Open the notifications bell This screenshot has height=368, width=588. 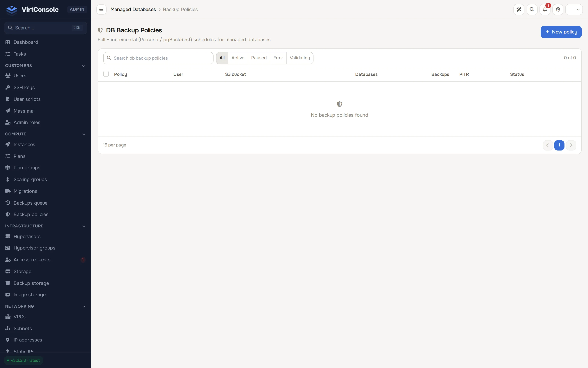(545, 10)
